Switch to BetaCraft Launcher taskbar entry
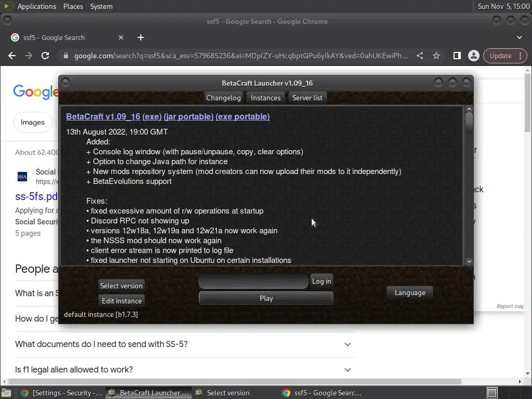 pos(148,393)
